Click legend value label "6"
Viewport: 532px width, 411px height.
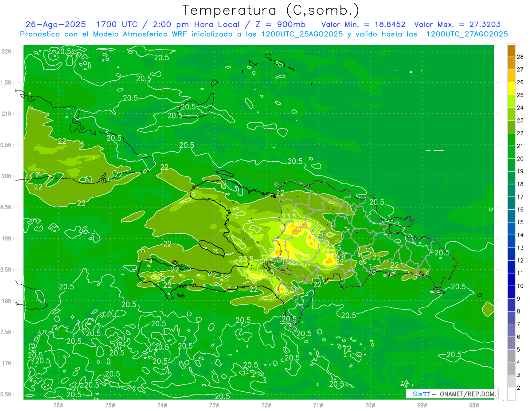coord(519,337)
